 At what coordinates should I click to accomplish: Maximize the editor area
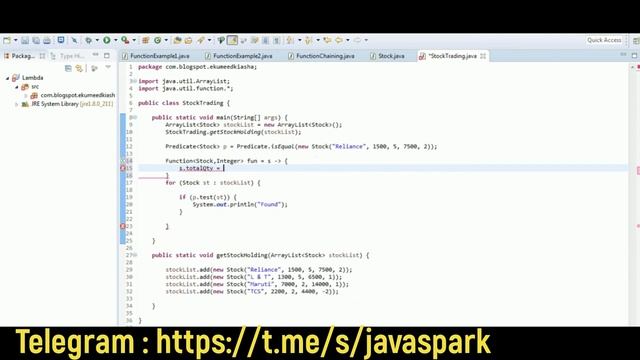635,55
